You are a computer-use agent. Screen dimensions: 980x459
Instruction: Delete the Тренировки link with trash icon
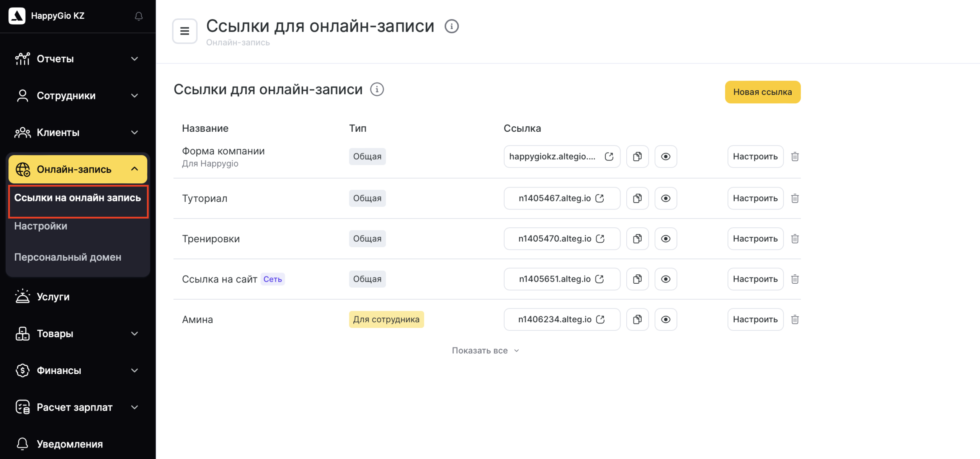(x=795, y=239)
